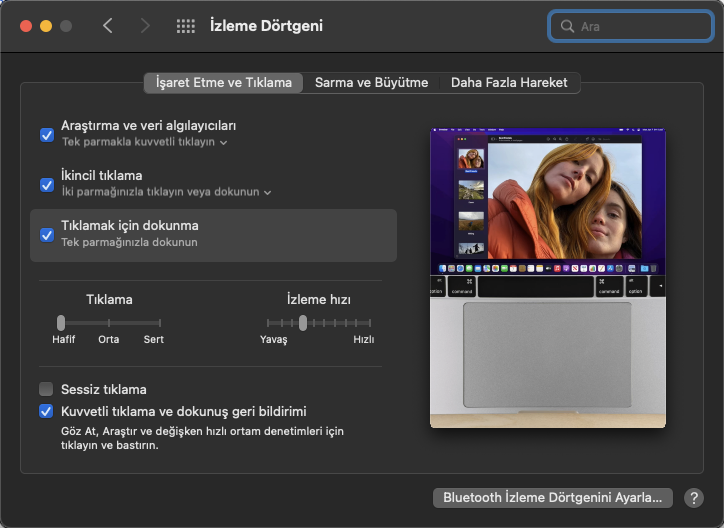Click the magnifier icon in search field
The width and height of the screenshot is (724, 528).
pyautogui.click(x=568, y=26)
